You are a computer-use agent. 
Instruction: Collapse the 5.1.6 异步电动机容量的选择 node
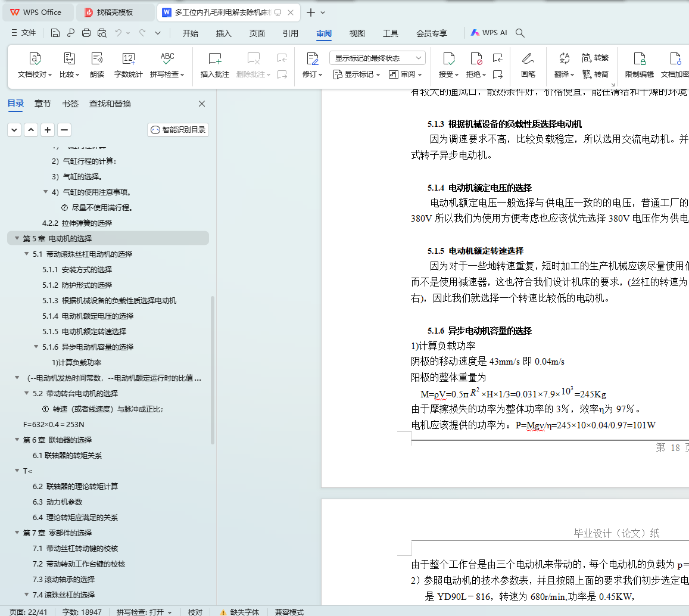(x=36, y=347)
